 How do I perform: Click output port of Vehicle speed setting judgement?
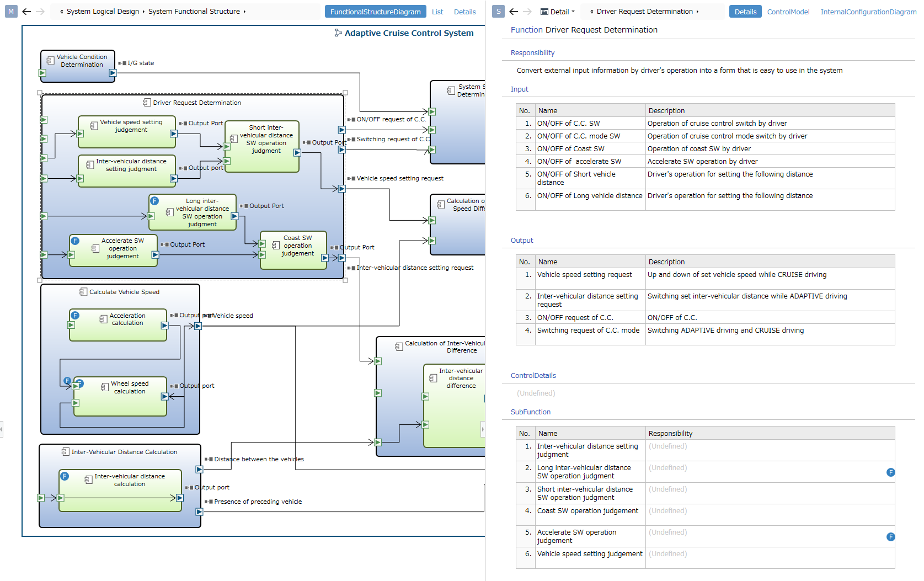(x=173, y=134)
